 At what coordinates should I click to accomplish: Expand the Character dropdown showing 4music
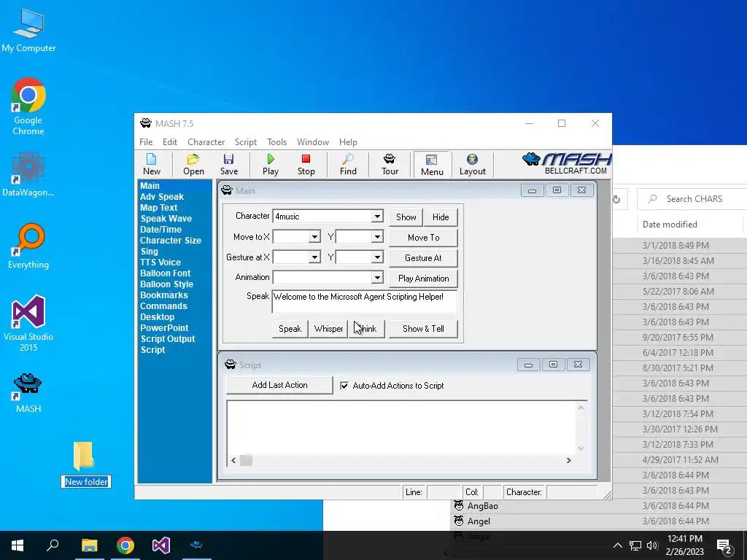(377, 216)
